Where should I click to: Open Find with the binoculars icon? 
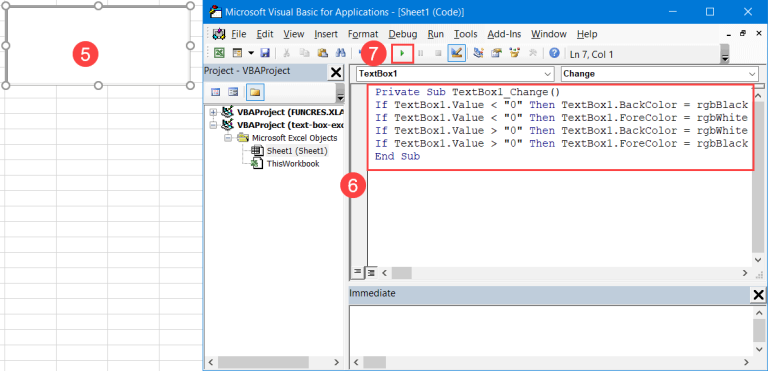[340, 53]
